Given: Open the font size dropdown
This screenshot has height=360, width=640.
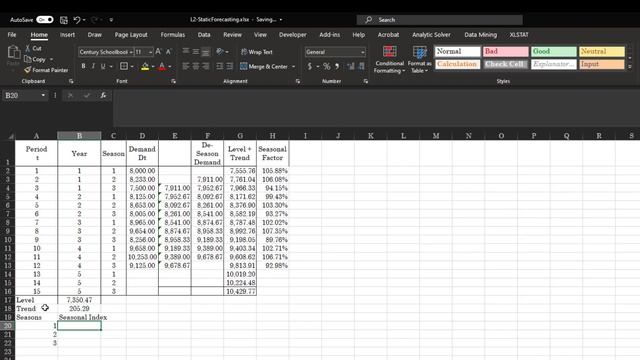Looking at the screenshot, I should pyautogui.click(x=151, y=52).
